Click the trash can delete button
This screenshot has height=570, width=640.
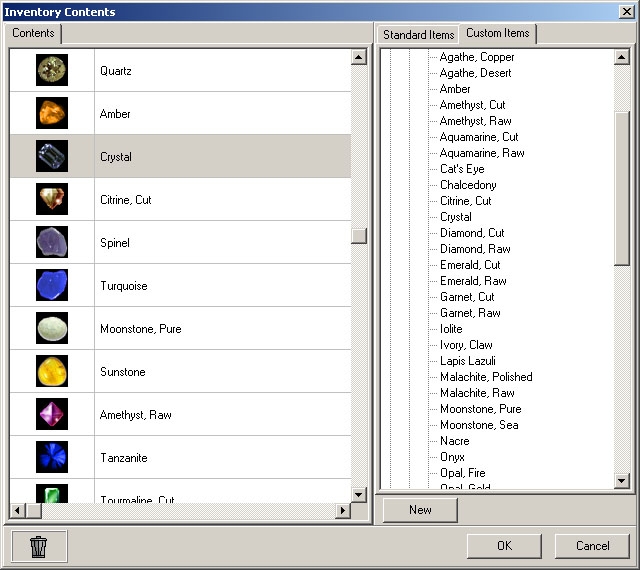point(39,546)
